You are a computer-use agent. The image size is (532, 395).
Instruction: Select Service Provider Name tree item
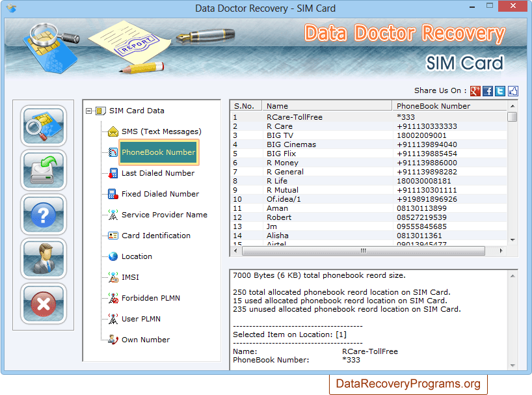click(164, 215)
